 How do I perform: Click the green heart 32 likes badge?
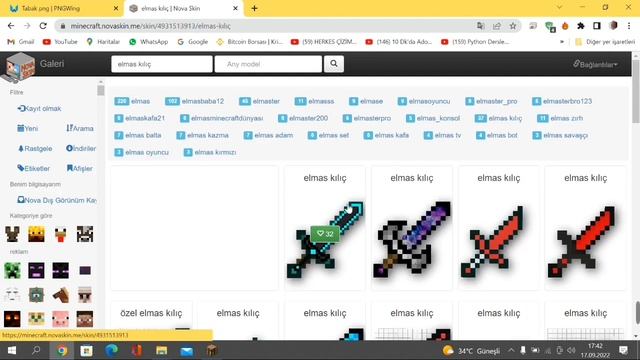click(x=325, y=233)
